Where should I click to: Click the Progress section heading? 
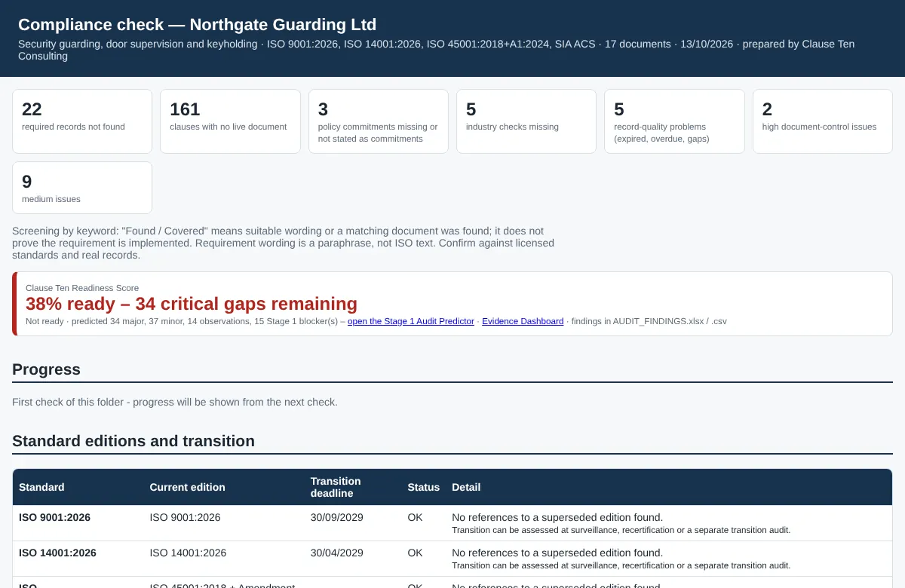[46, 369]
